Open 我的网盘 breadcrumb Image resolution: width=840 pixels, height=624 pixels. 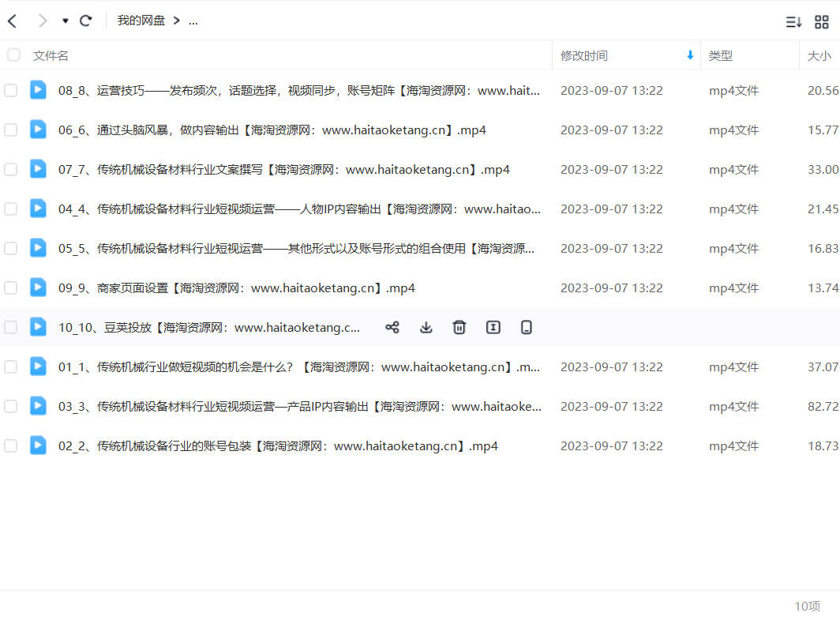coord(141,21)
